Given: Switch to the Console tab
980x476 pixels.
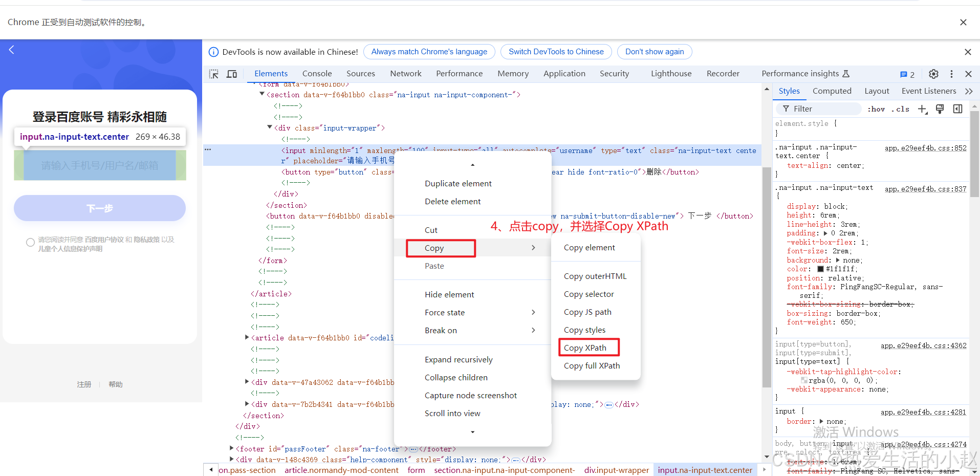Looking at the screenshot, I should pyautogui.click(x=317, y=74).
